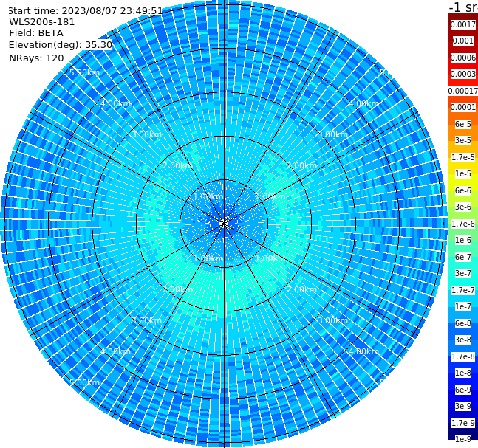Select the 0.001 colorbar tick label
The width and height of the screenshot is (478, 448).
tap(463, 41)
